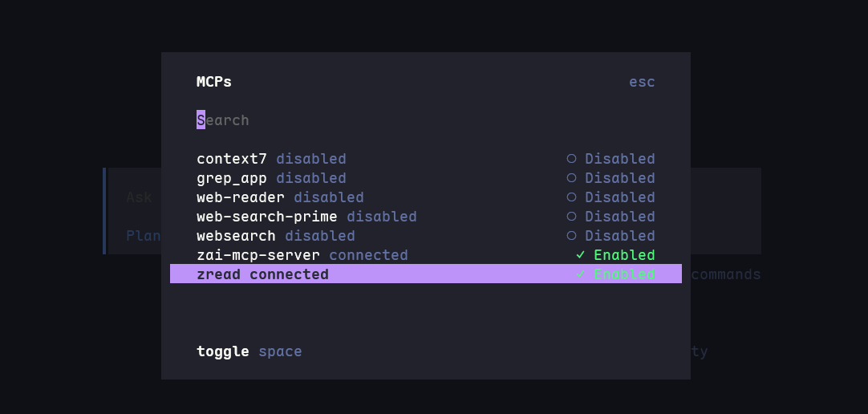This screenshot has height=414, width=868.
Task: Click the circle icon for web-search-prime
Action: [x=571, y=217]
